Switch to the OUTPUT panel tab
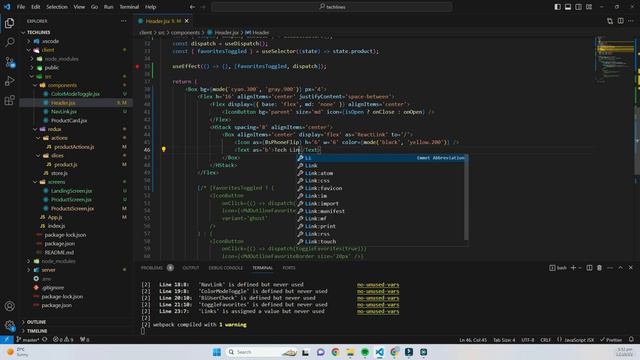This screenshot has height=360, width=640. click(191, 268)
